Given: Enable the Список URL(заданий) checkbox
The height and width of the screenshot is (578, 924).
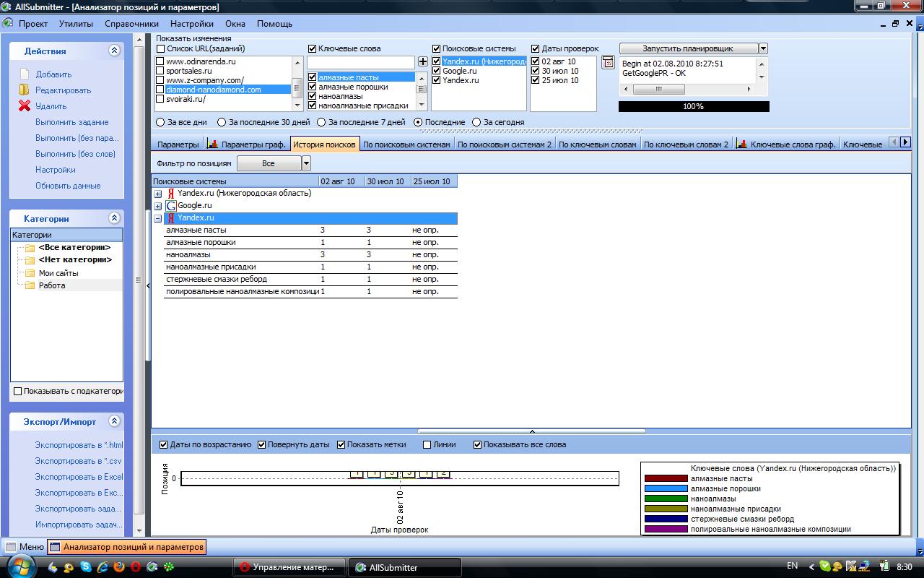Looking at the screenshot, I should pyautogui.click(x=161, y=48).
